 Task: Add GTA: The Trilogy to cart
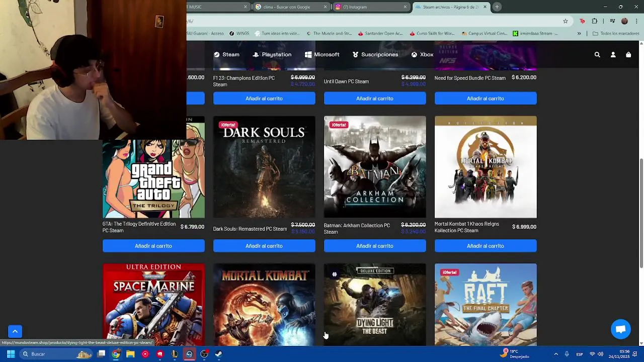153,246
